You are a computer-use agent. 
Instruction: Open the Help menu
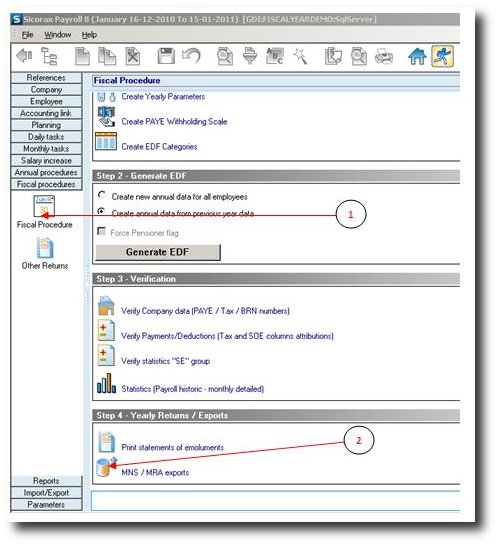coord(89,35)
